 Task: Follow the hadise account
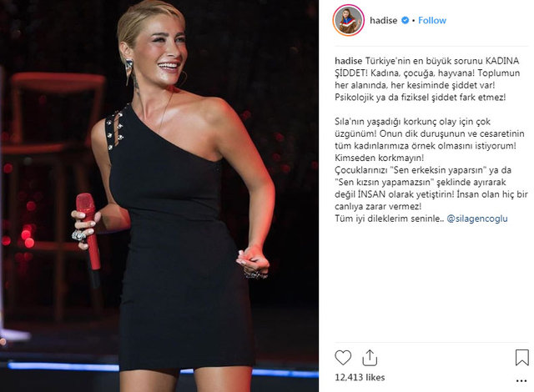tap(432, 20)
